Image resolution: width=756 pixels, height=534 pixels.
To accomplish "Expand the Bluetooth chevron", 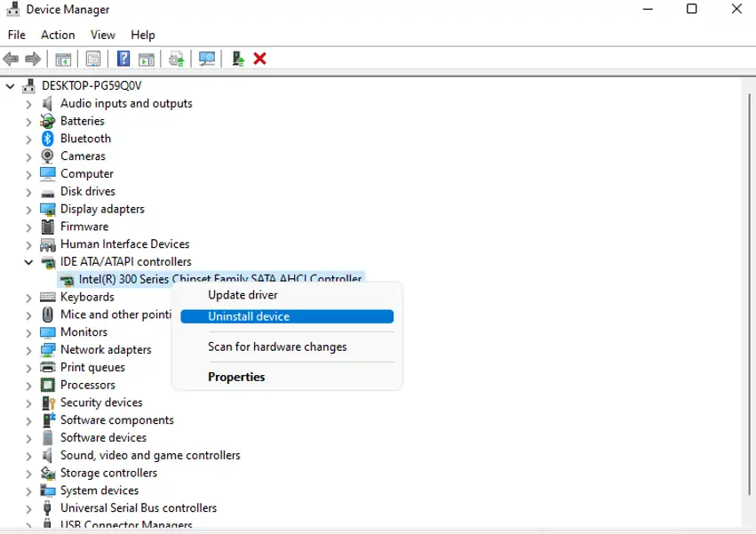I will tap(28, 139).
